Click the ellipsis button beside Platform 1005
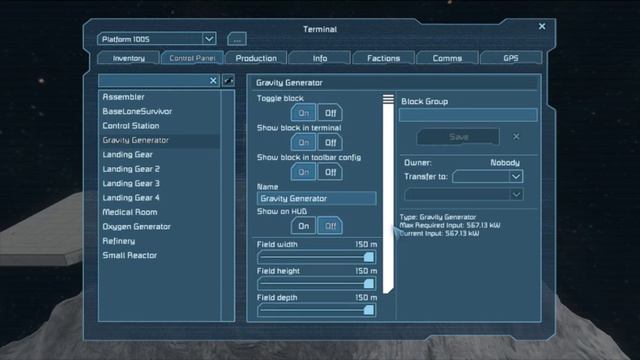The width and height of the screenshot is (640, 360). [x=237, y=39]
